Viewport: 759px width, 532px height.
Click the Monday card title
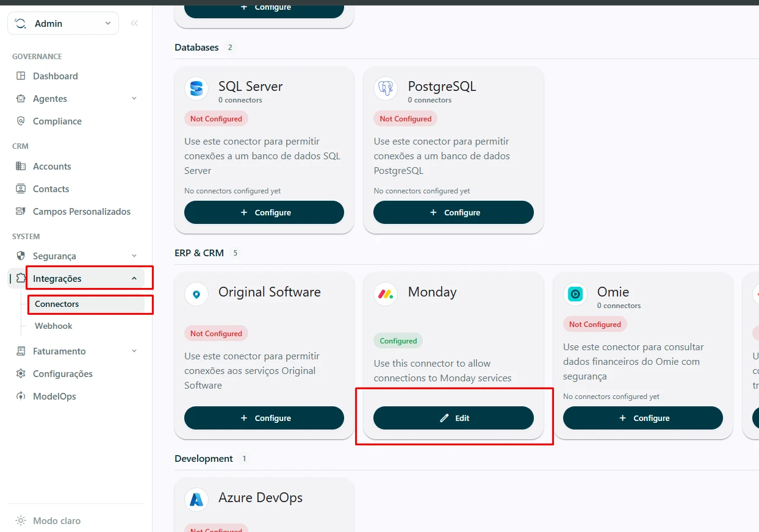coord(433,292)
